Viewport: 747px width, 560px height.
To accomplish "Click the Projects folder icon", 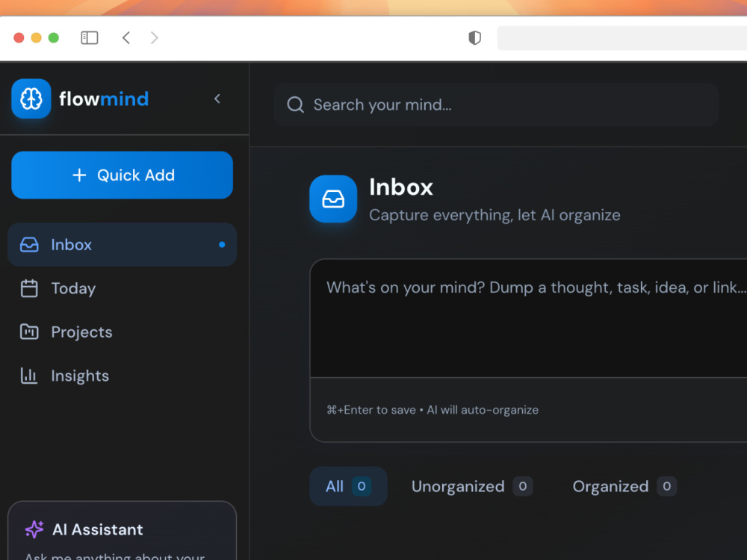I will tap(29, 332).
